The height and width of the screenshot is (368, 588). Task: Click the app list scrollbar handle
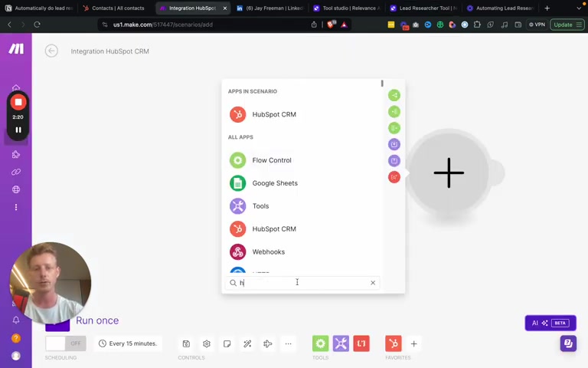pos(382,84)
